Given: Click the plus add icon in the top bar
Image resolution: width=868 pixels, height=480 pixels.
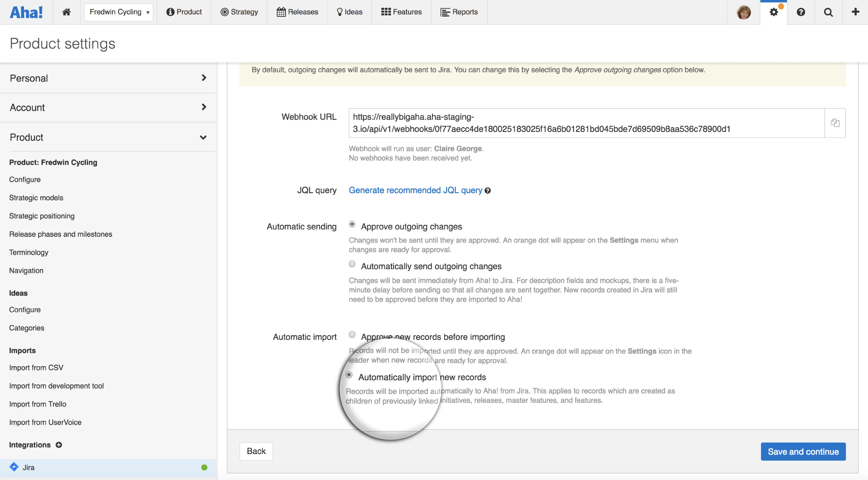Looking at the screenshot, I should tap(855, 12).
